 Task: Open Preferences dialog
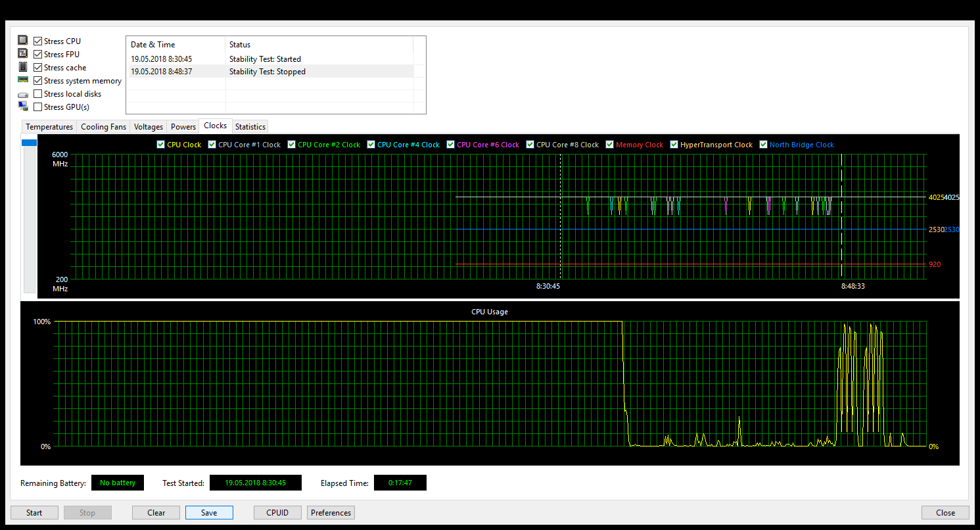point(331,513)
